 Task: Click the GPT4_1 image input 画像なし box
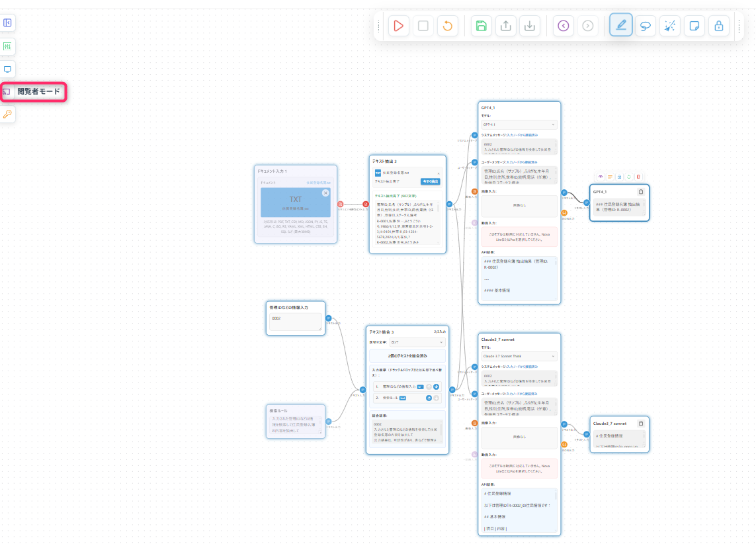click(x=519, y=205)
